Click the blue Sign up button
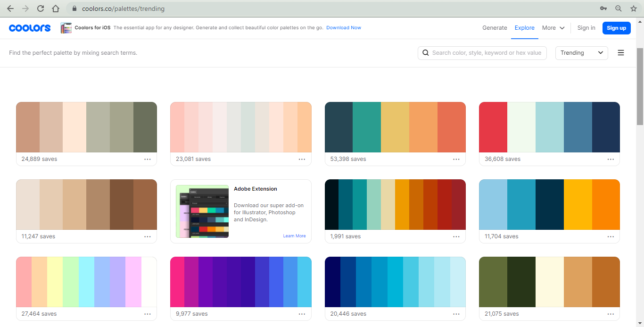Image resolution: width=644 pixels, height=327 pixels. (x=616, y=28)
